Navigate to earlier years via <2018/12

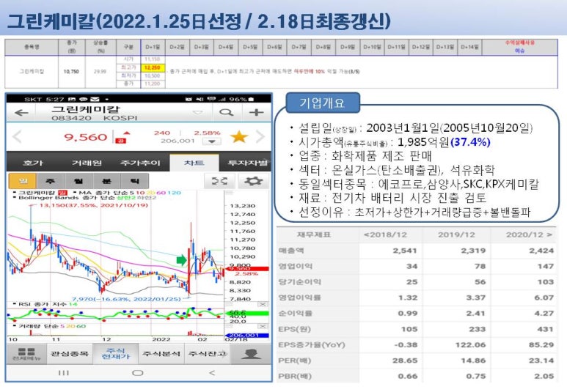[x=386, y=235]
